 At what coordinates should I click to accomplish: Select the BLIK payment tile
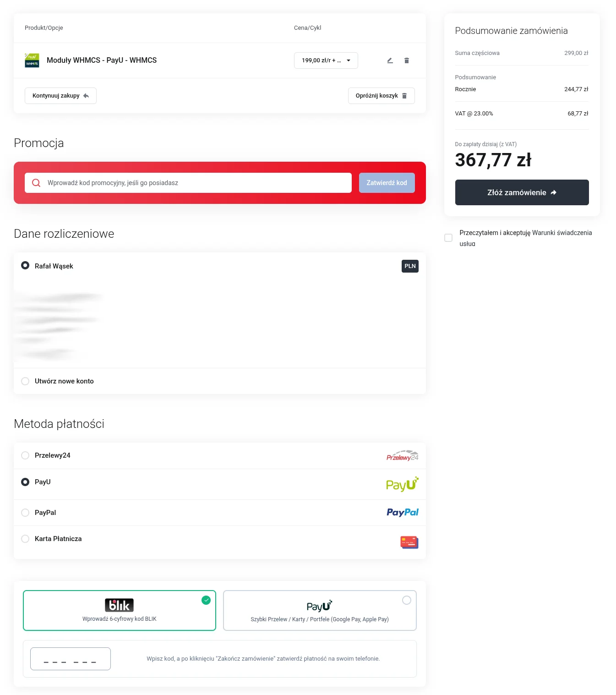119,610
